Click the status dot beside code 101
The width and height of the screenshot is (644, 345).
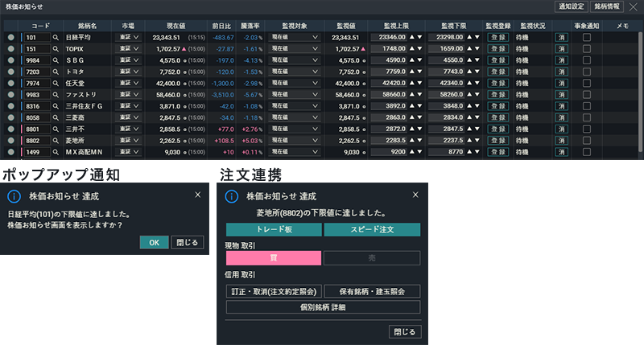pos(11,37)
